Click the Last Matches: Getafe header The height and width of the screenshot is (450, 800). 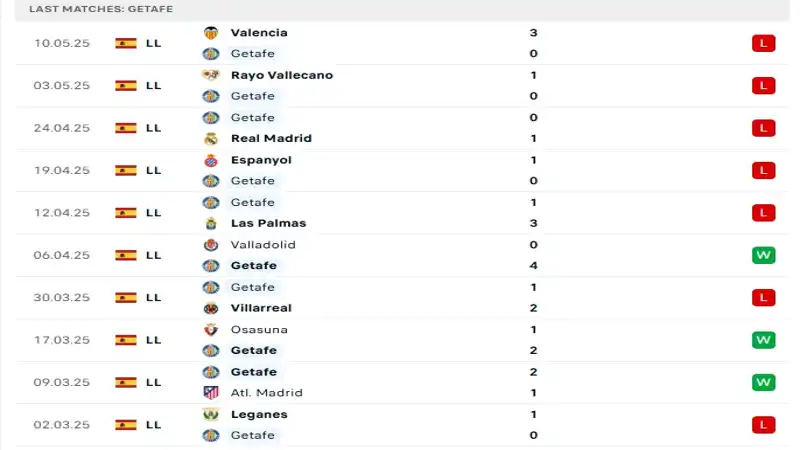101,9
